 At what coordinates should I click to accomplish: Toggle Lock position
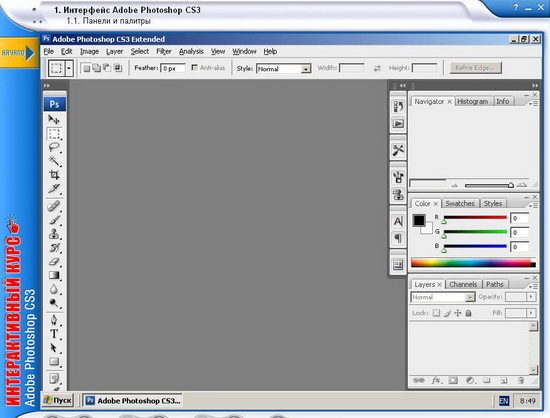(458, 313)
